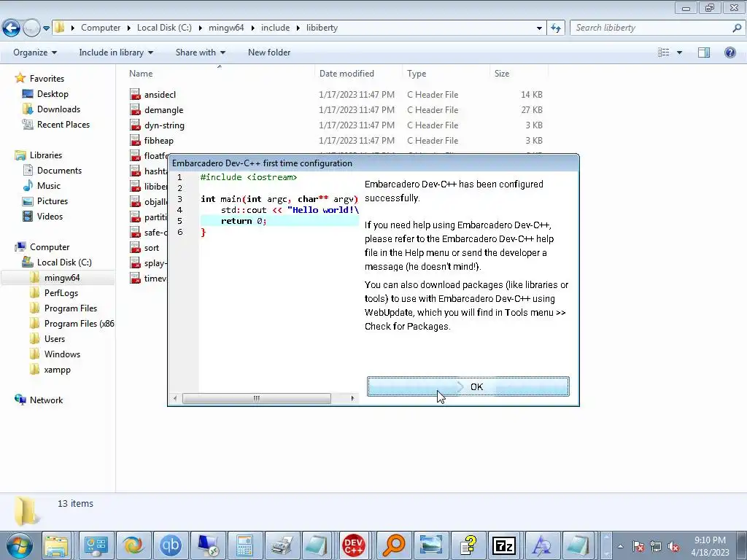Click the change view icon

(x=663, y=52)
